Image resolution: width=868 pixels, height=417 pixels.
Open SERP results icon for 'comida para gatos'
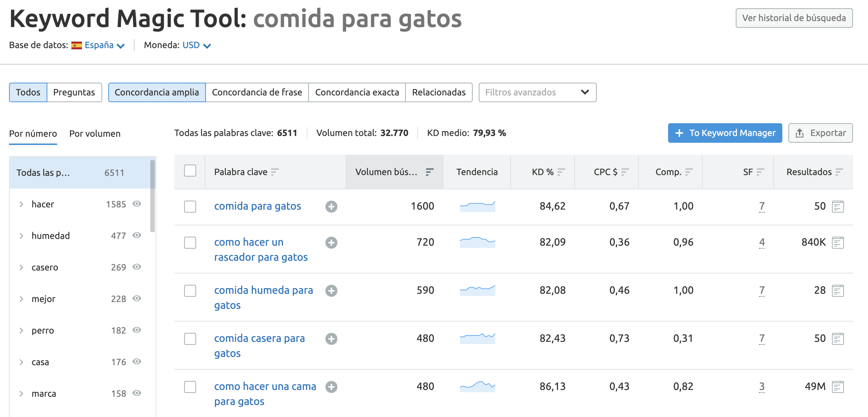(838, 207)
